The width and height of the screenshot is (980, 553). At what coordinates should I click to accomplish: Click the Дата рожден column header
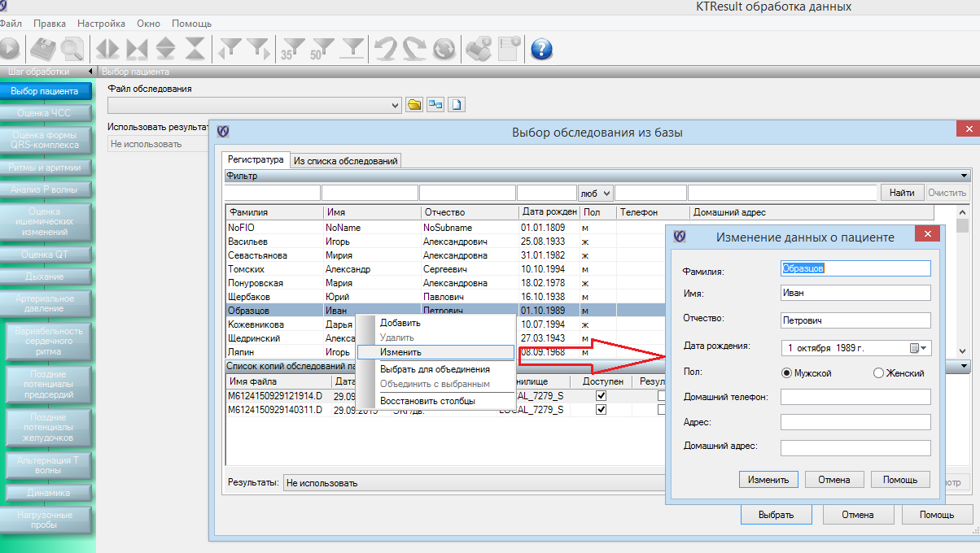pyautogui.click(x=549, y=212)
